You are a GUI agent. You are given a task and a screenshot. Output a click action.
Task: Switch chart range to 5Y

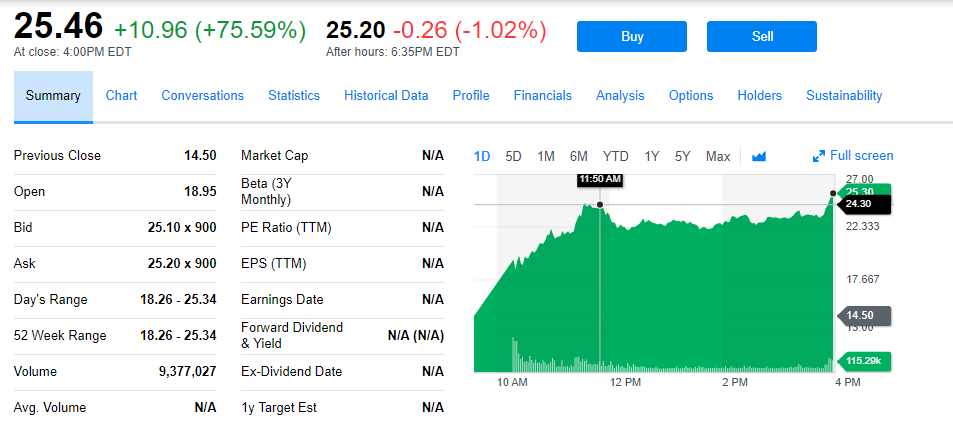pos(683,156)
